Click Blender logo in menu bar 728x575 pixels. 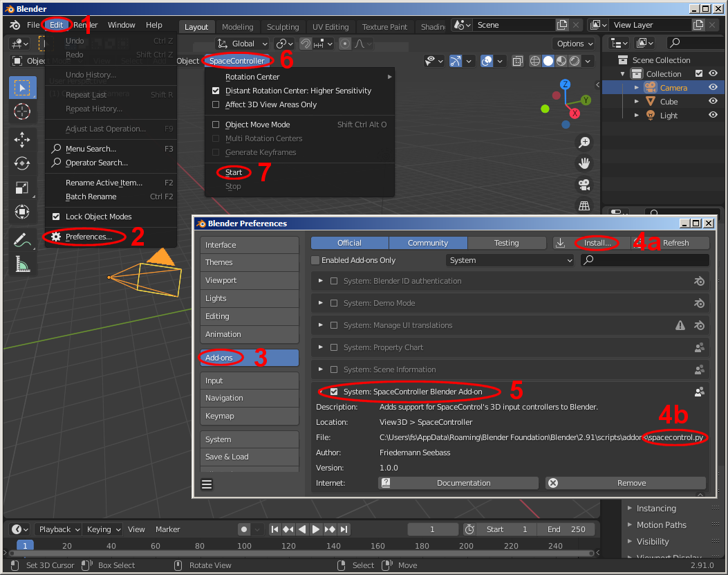point(15,25)
